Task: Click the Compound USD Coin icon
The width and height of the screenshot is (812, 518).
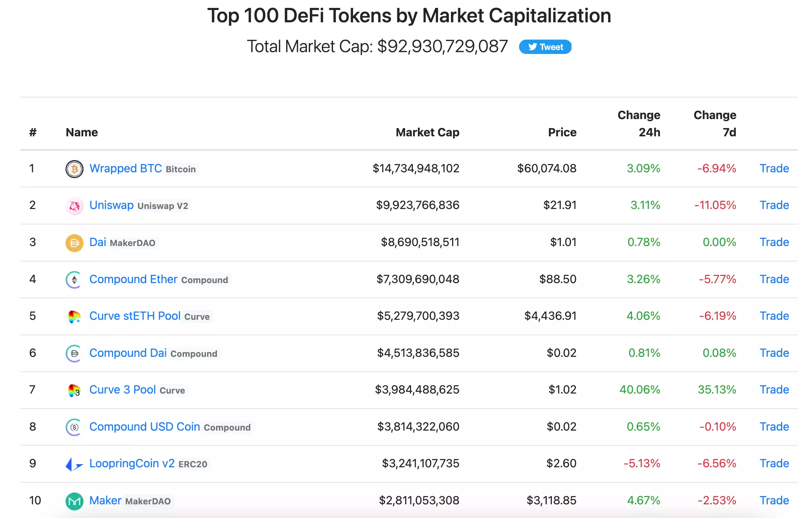Action: pyautogui.click(x=74, y=427)
